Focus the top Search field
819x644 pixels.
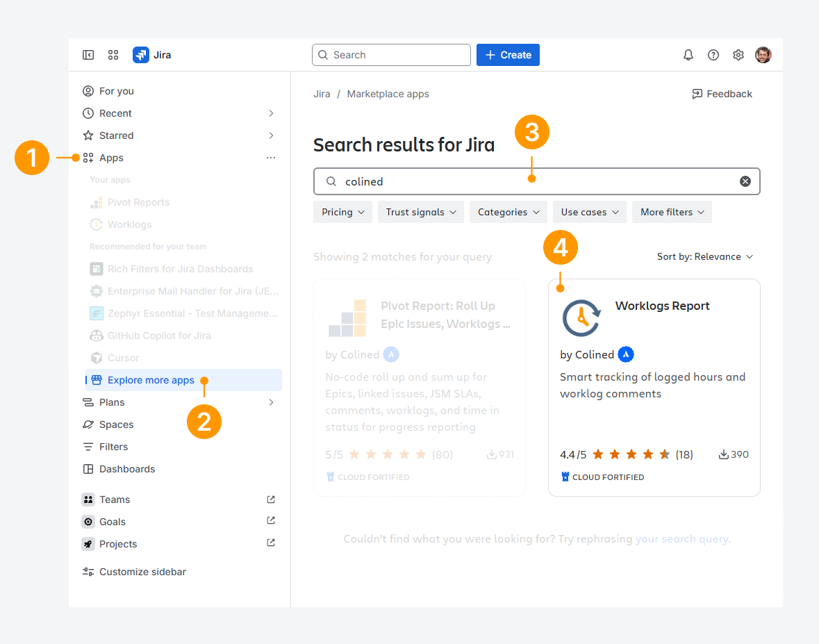point(391,55)
